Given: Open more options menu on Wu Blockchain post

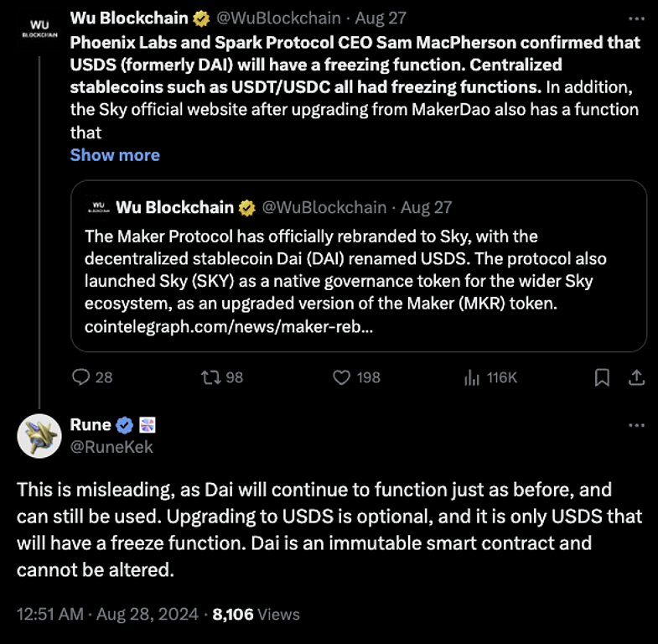Looking at the screenshot, I should (x=636, y=18).
